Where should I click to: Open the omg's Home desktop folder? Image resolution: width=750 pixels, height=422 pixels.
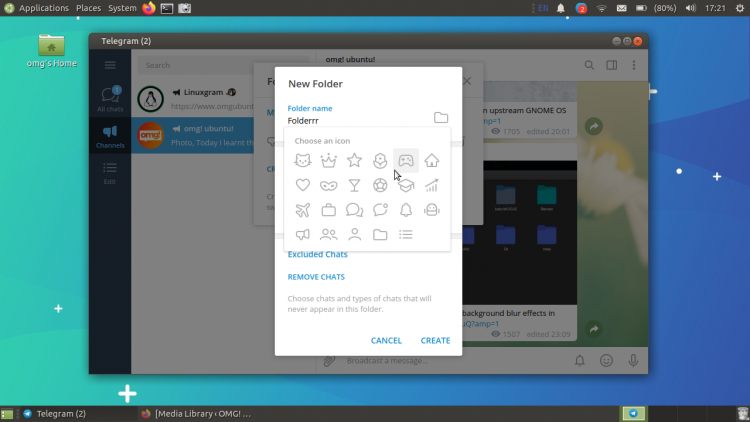point(52,51)
